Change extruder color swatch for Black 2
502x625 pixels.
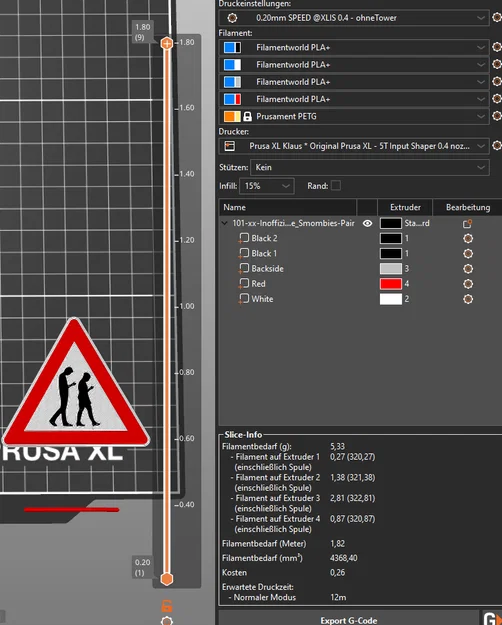[391, 238]
